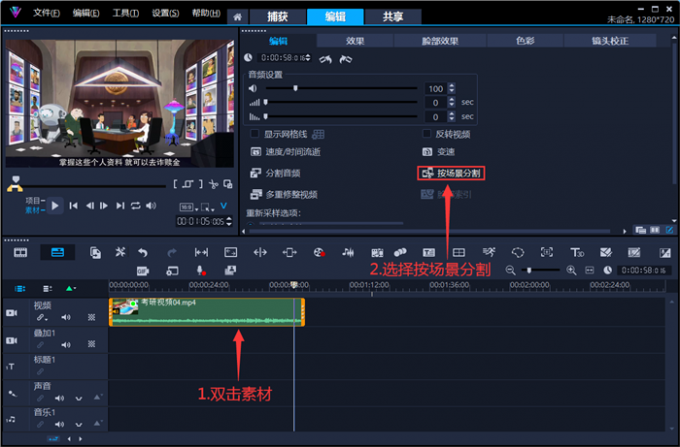
Task: Undo the last action
Action: click(x=143, y=252)
